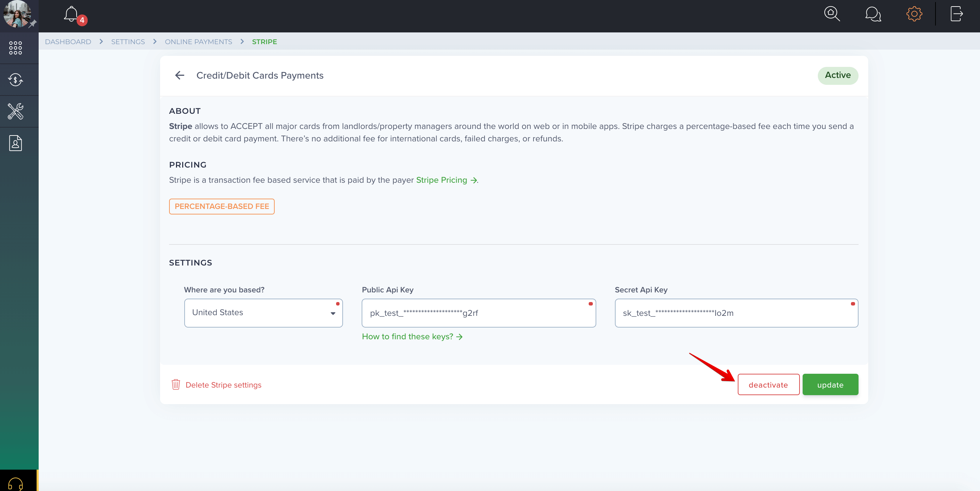The height and width of the screenshot is (491, 980).
Task: Click the dropdown arrow next to United States
Action: tap(333, 313)
